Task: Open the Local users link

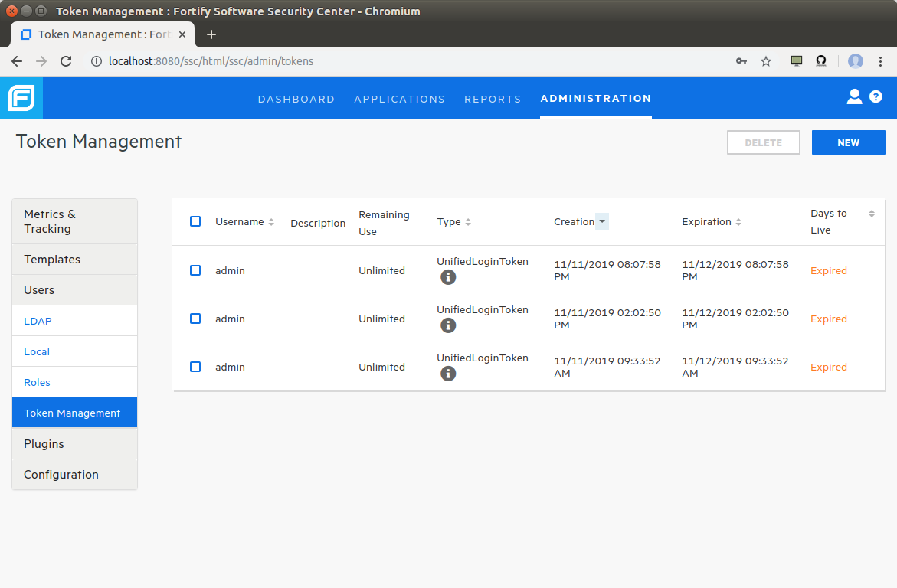Action: pyautogui.click(x=37, y=351)
